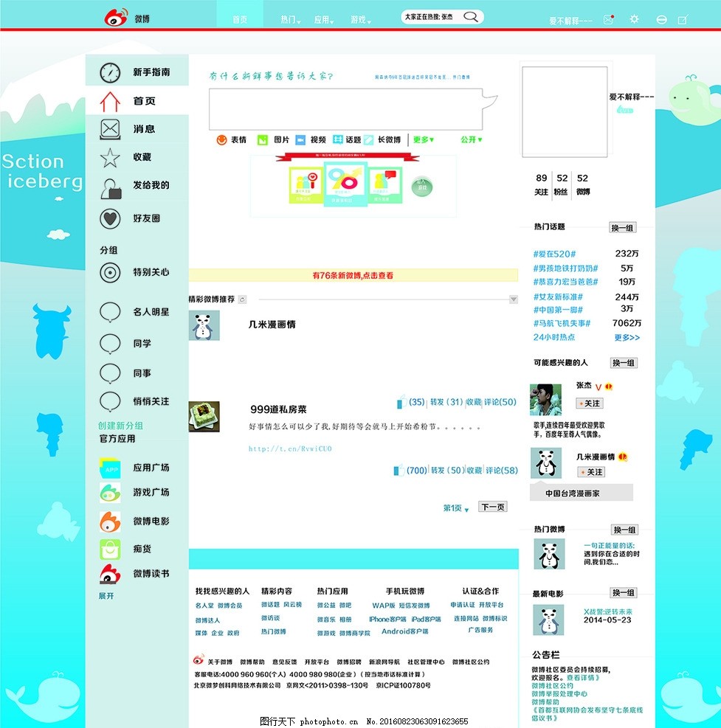Like the post with 700 thumbs-up
Viewport: 721px width, 728px height.
(398, 471)
